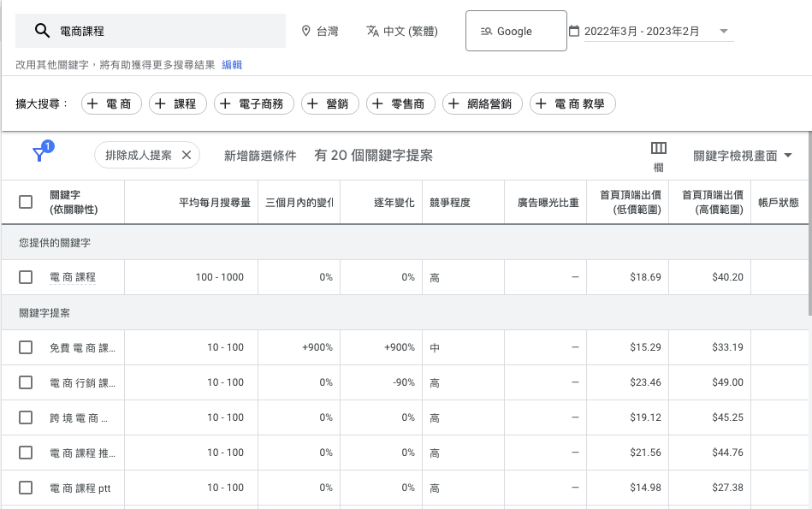The height and width of the screenshot is (509, 812).
Task: Sort by 競爭程度 column header
Action: click(450, 203)
